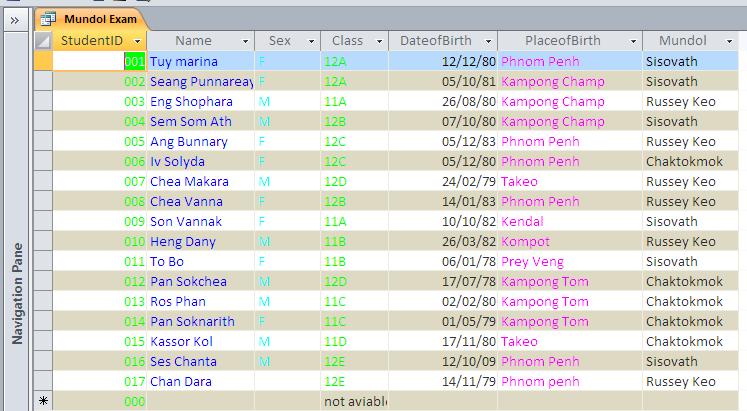Image resolution: width=747 pixels, height=411 pixels.
Task: Click the name Pan Sokchea
Action: point(188,281)
